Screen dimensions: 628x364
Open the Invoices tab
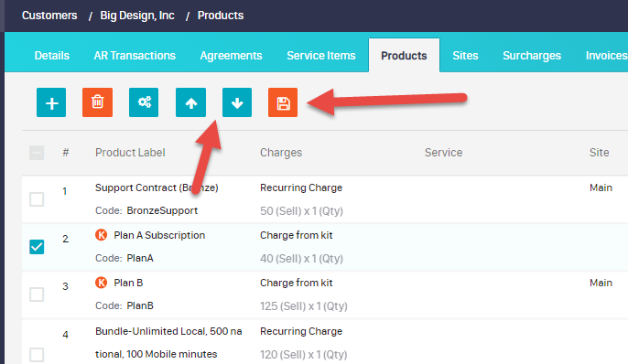[606, 56]
